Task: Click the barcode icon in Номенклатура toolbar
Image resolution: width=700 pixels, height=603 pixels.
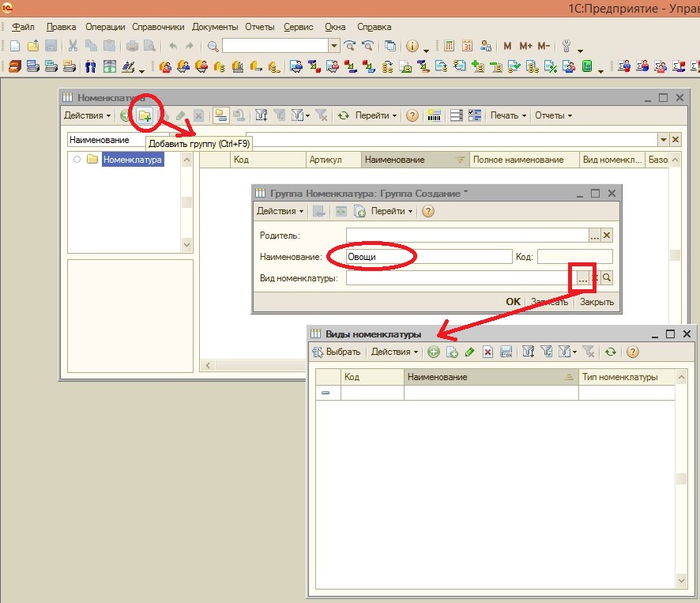Action: click(x=434, y=115)
